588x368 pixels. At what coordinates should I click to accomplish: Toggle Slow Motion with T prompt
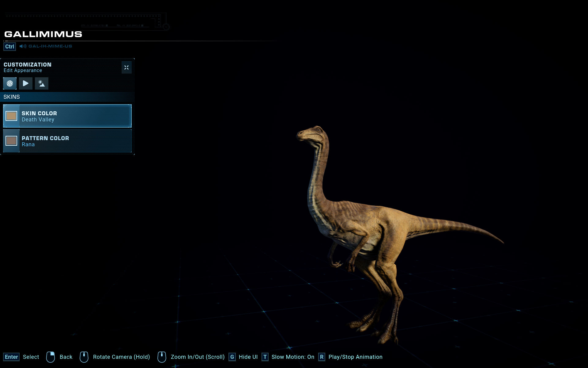[265, 357]
